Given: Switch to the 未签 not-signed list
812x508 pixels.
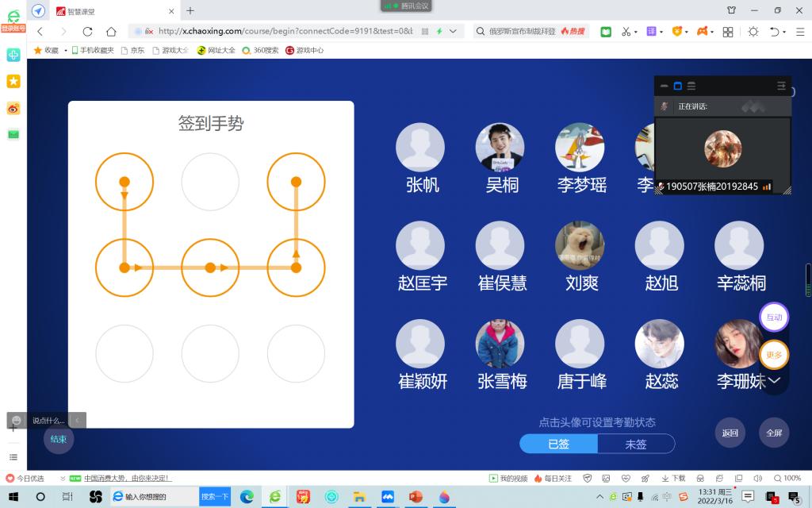Looking at the screenshot, I should pyautogui.click(x=636, y=444).
